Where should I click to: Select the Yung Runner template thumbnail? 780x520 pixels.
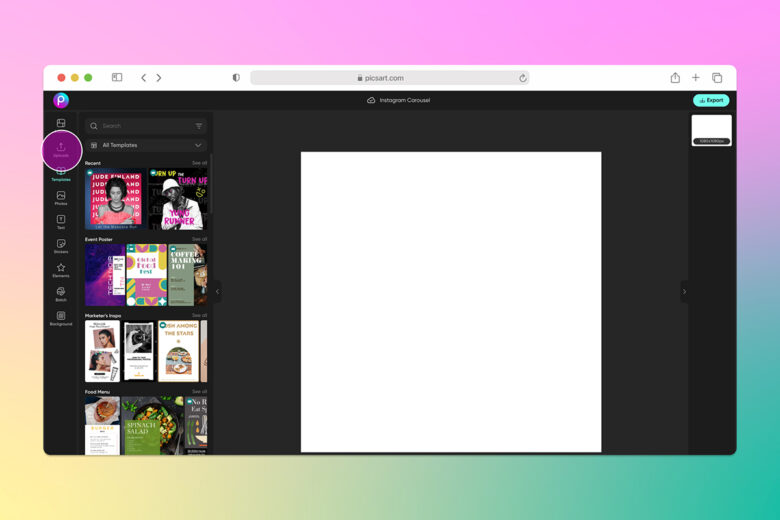pyautogui.click(x=178, y=199)
